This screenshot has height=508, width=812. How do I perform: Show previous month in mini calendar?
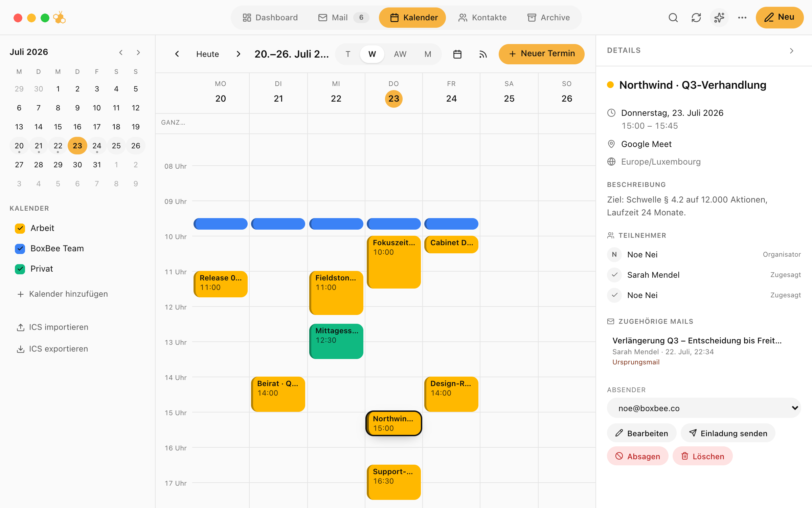[121, 52]
